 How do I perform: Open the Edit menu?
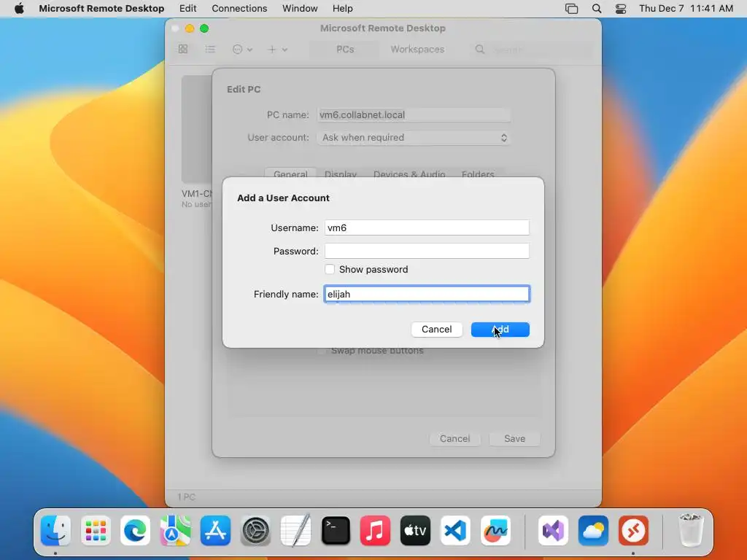tap(187, 8)
